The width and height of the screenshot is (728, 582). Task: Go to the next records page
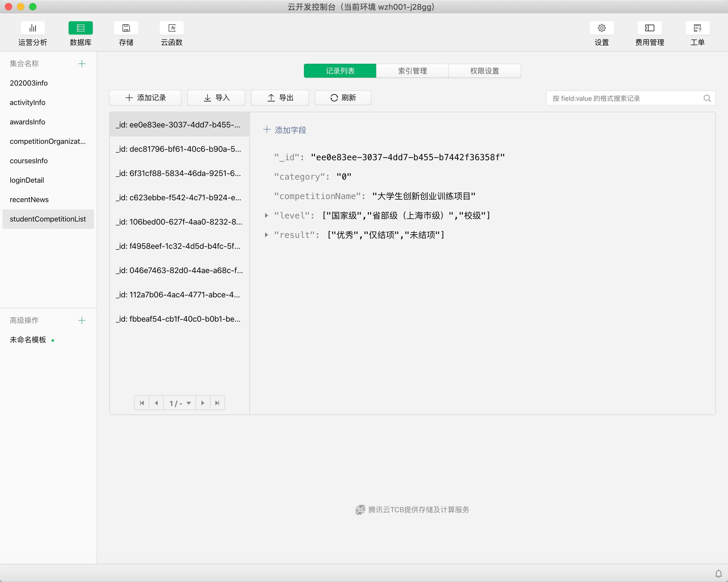(x=203, y=403)
